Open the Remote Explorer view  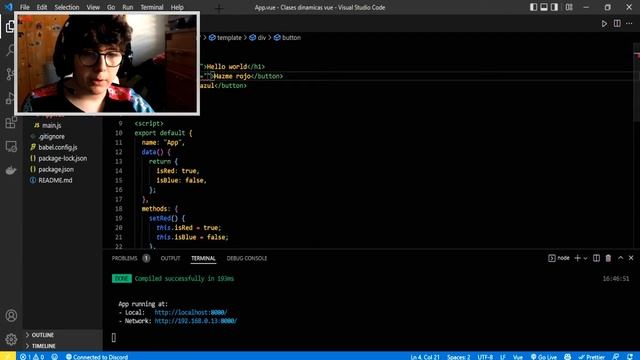tap(11, 146)
